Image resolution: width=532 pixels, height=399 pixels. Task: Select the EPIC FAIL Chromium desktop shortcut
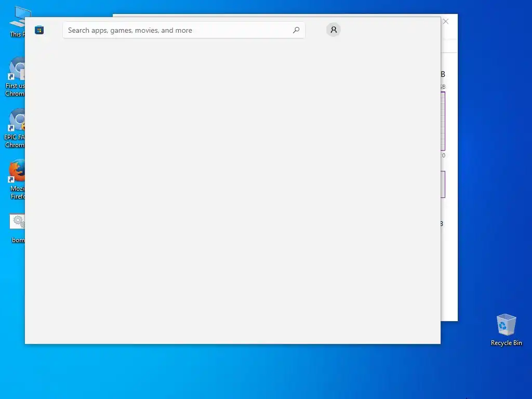click(x=15, y=129)
